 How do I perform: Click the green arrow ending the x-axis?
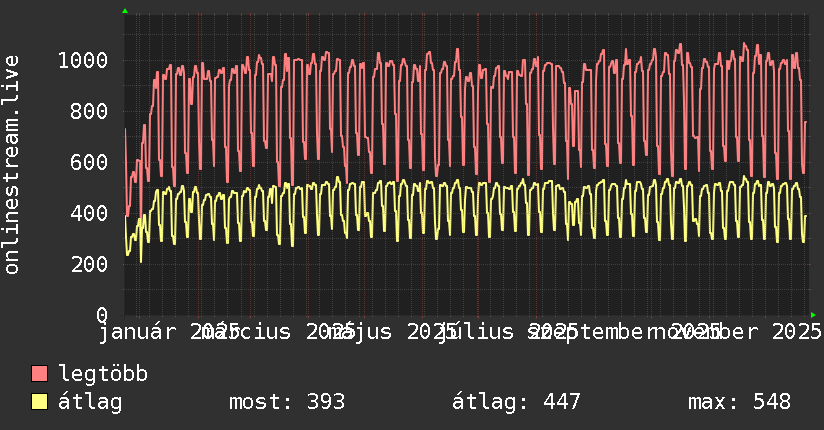813,315
